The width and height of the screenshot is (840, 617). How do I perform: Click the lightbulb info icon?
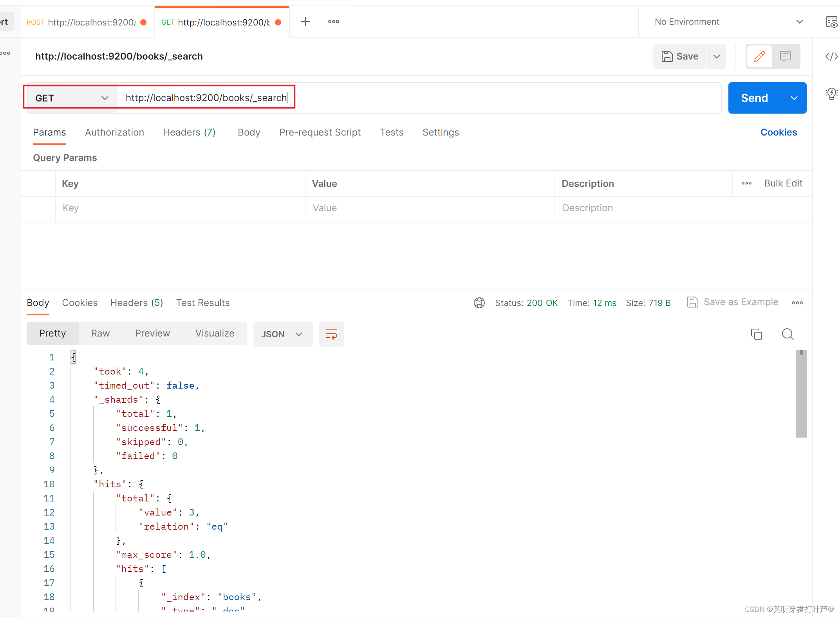tap(831, 94)
